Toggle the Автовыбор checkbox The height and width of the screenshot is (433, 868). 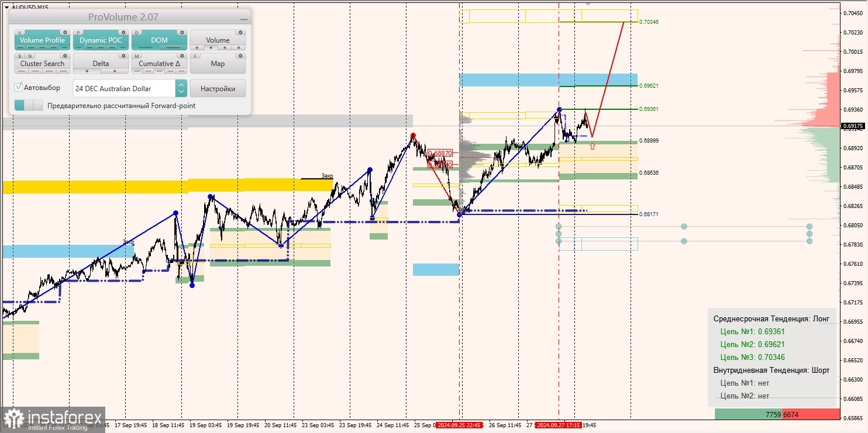(18, 87)
